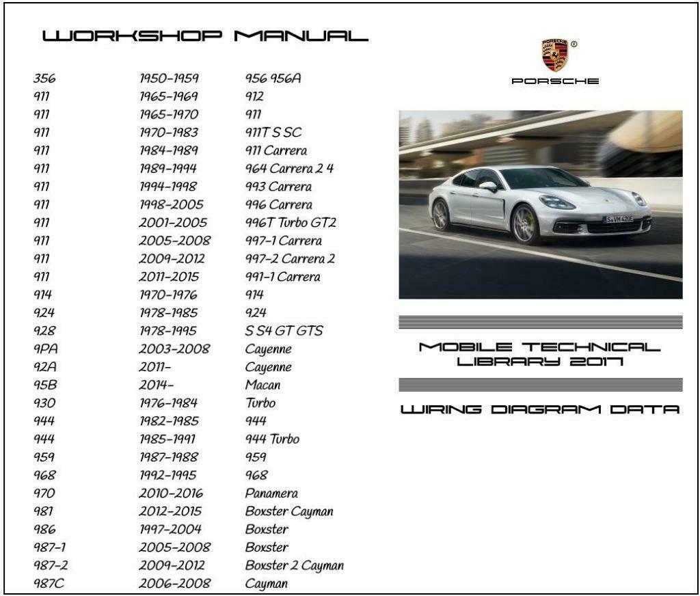700x596 pixels.
Task: Select the S S4 GT GTS entry
Action: point(284,331)
